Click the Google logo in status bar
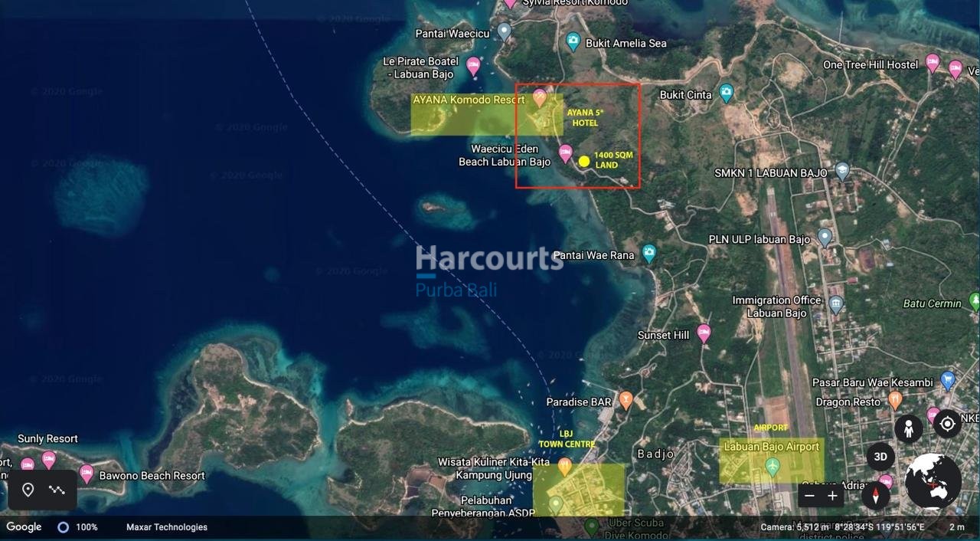980x541 pixels. 24,527
